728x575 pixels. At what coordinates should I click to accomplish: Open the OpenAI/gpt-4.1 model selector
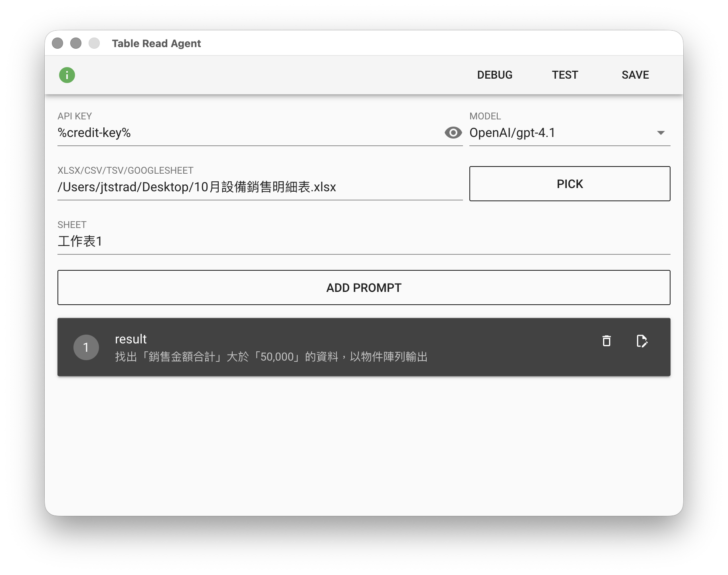coord(559,133)
